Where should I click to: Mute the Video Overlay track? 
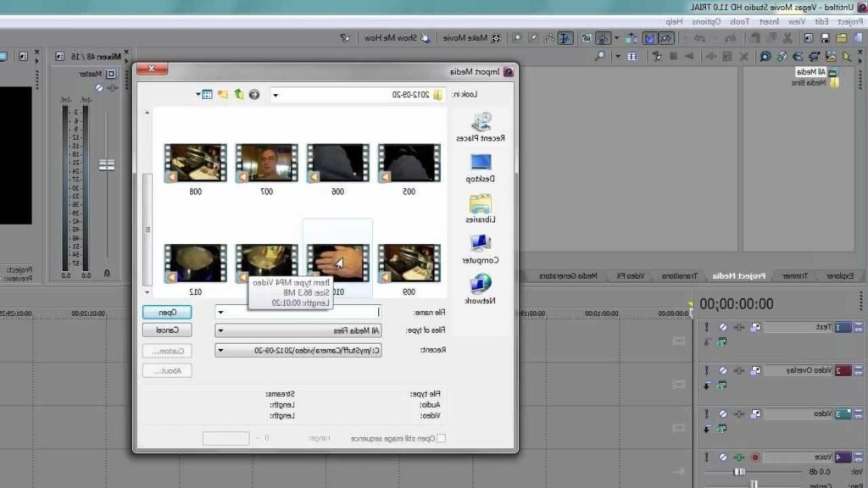pyautogui.click(x=723, y=370)
